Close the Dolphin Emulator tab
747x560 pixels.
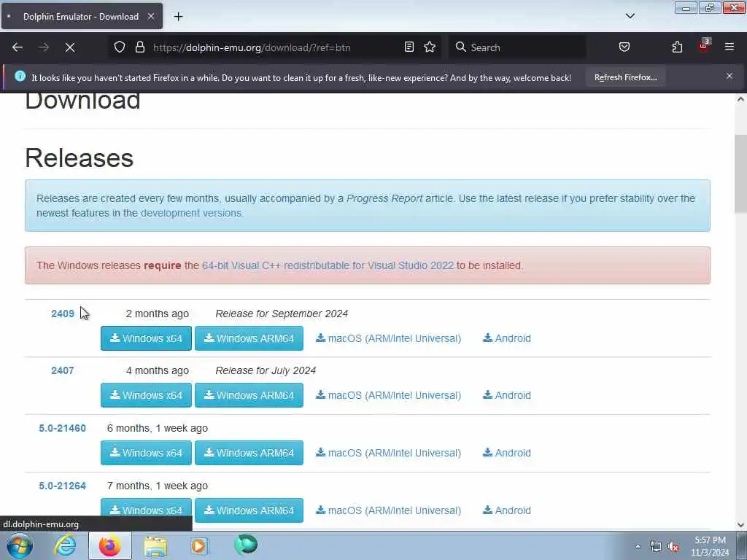click(150, 16)
